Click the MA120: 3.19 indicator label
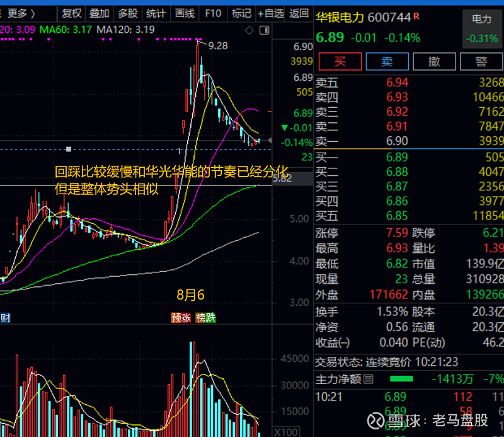Viewport: 504px width, 437px height. coord(125,30)
